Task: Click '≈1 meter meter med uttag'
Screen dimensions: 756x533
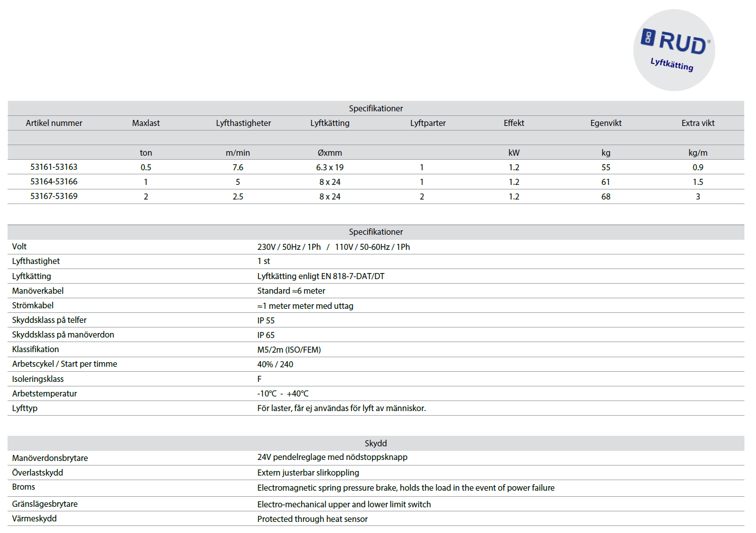Action: 305,306
